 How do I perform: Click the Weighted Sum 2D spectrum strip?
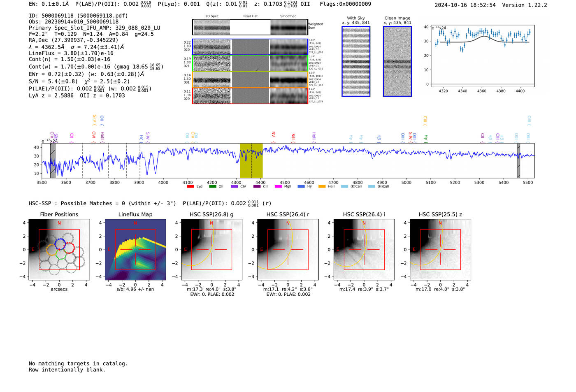pos(250,27)
